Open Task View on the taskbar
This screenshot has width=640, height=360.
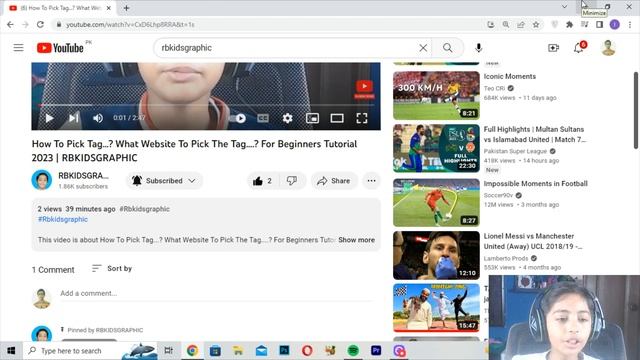click(168, 351)
